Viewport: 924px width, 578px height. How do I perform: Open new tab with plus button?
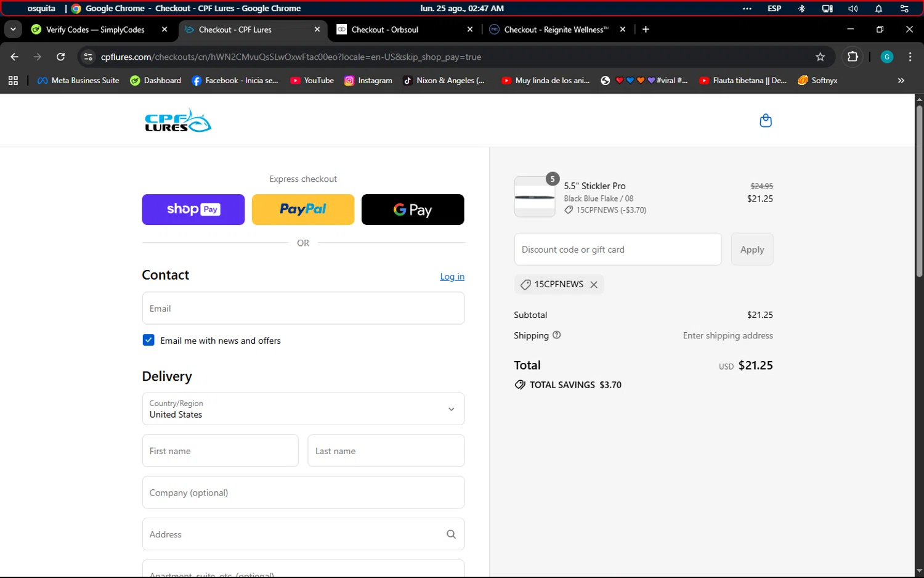[646, 30]
